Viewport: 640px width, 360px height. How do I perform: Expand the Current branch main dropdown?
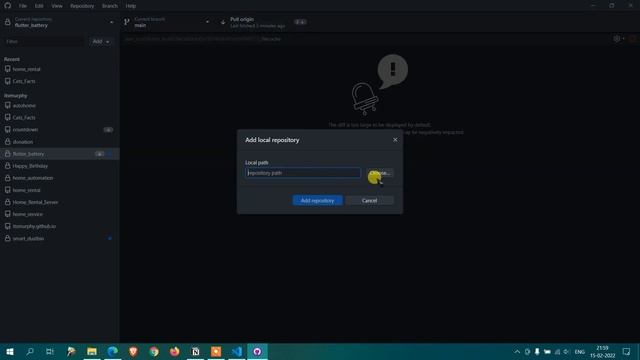167,22
